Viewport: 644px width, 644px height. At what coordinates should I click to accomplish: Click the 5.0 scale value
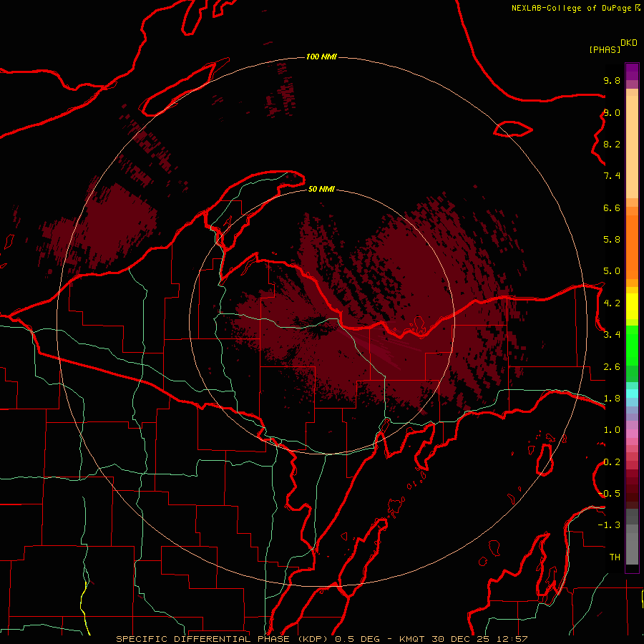[x=612, y=271]
